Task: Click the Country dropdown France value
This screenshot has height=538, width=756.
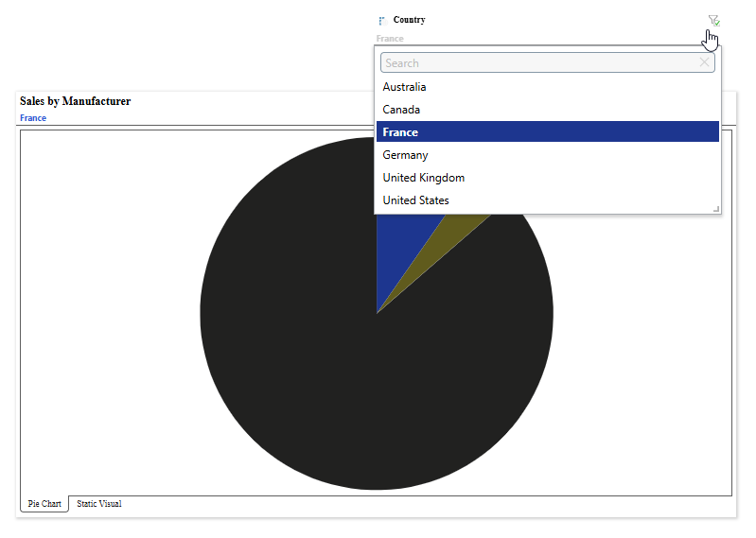Action: [390, 39]
